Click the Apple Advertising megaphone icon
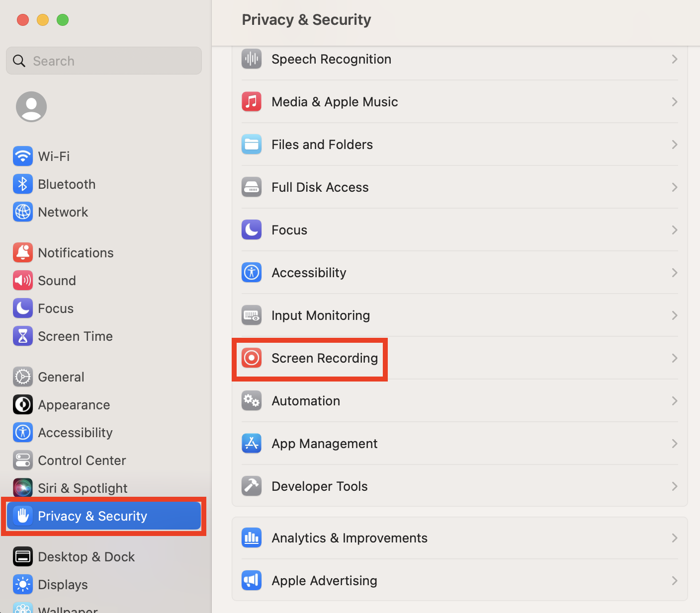This screenshot has height=613, width=700. coord(252,580)
